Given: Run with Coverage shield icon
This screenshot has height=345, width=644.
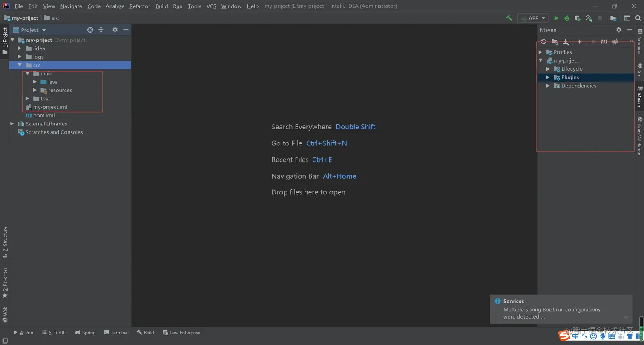Looking at the screenshot, I should pyautogui.click(x=578, y=18).
